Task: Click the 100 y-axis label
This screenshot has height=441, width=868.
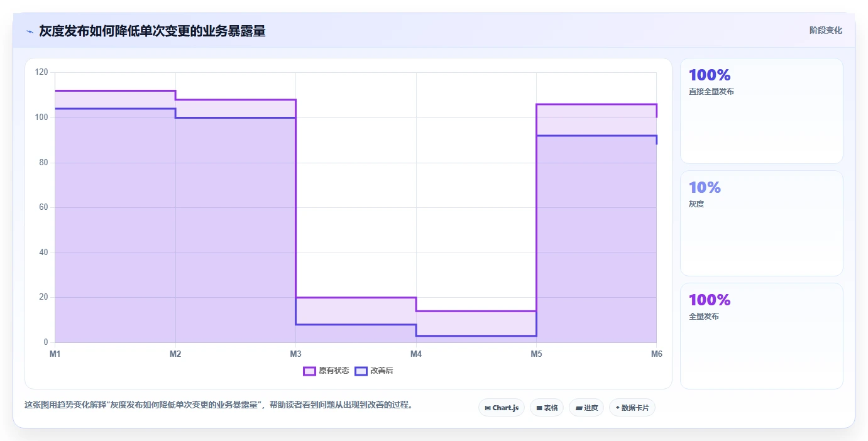Action: tap(41, 117)
